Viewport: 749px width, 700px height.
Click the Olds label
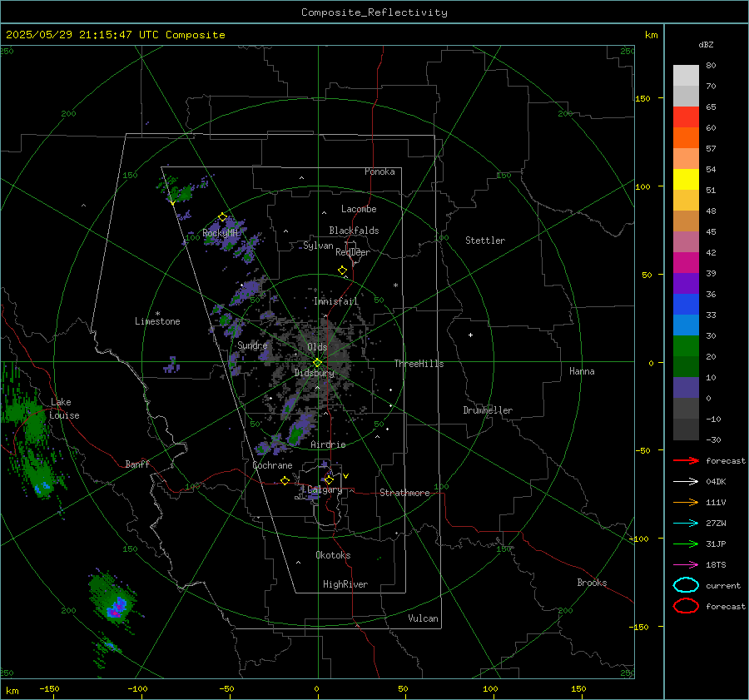pyautogui.click(x=317, y=347)
